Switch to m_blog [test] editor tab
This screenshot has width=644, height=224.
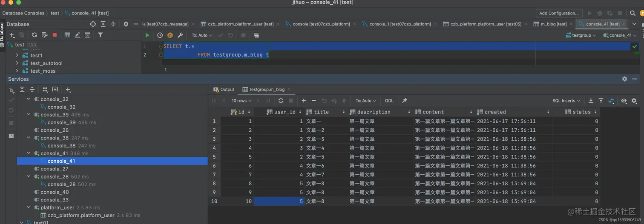[553, 24]
